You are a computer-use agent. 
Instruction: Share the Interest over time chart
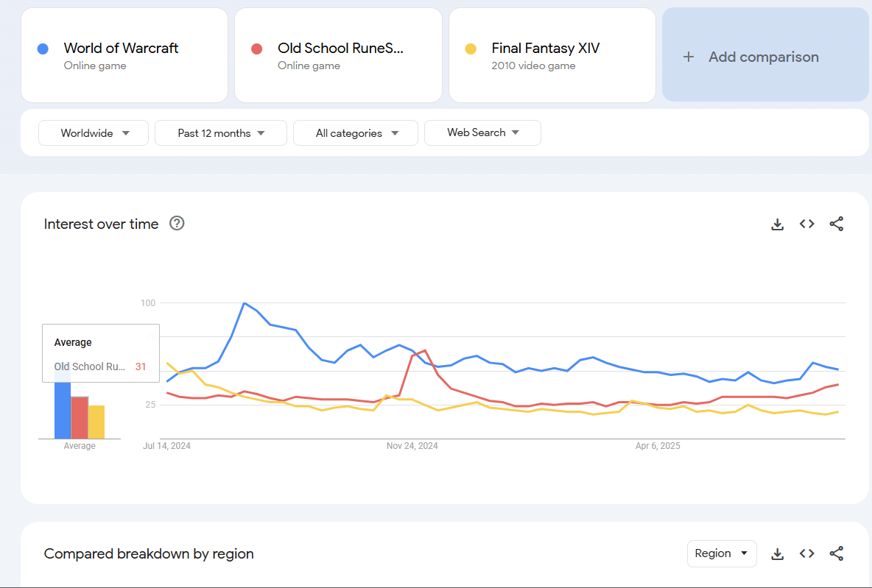pos(837,224)
